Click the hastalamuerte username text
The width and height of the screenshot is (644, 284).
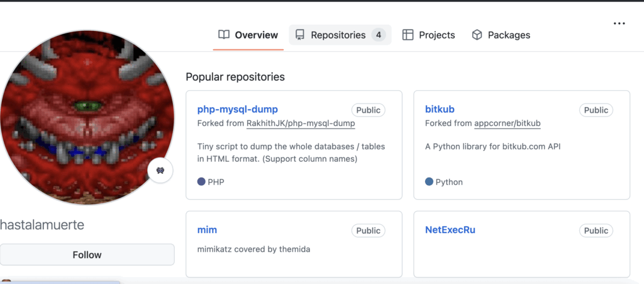click(42, 225)
